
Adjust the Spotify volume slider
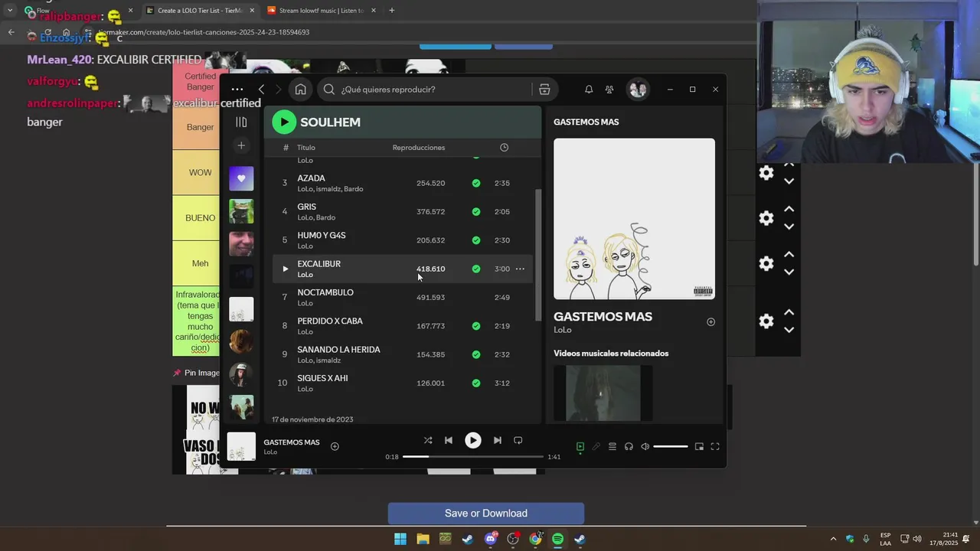tap(671, 447)
